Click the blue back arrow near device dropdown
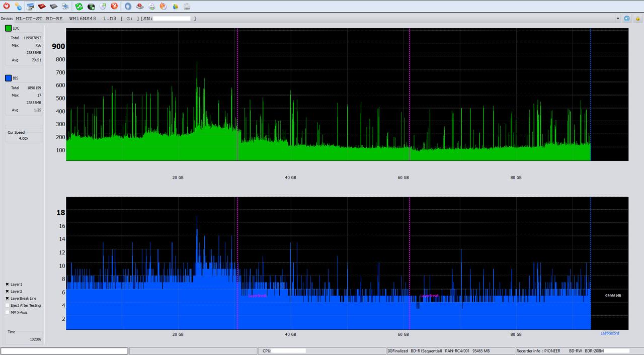This screenshot has width=644, height=355. 627,18
